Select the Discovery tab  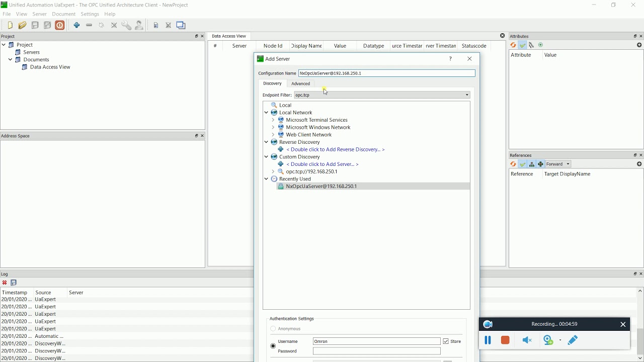[x=272, y=83]
